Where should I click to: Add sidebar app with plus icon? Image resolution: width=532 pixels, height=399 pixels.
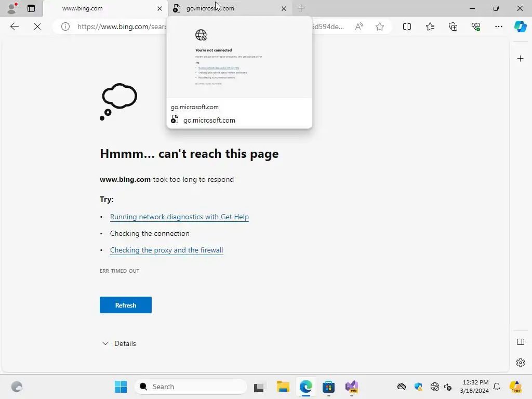(x=520, y=59)
